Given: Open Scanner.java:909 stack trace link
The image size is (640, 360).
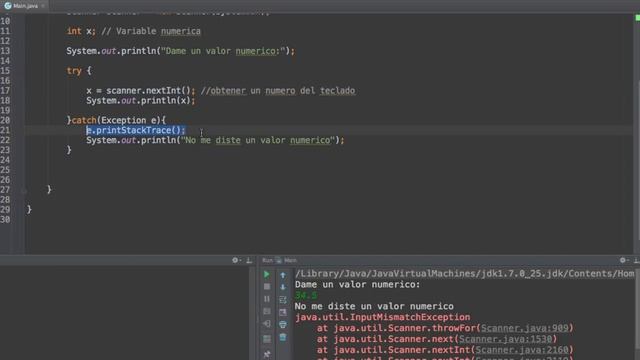Looking at the screenshot, I should click(x=524, y=328).
